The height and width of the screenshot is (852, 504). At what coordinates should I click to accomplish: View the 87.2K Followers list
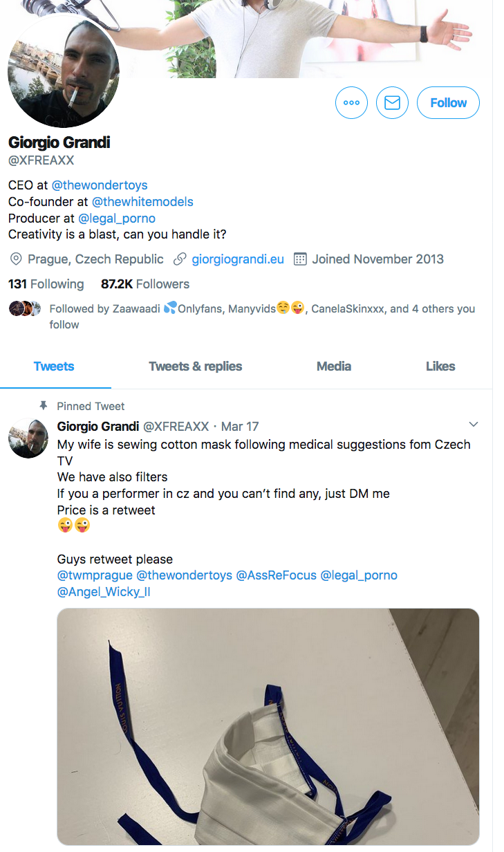(x=145, y=284)
